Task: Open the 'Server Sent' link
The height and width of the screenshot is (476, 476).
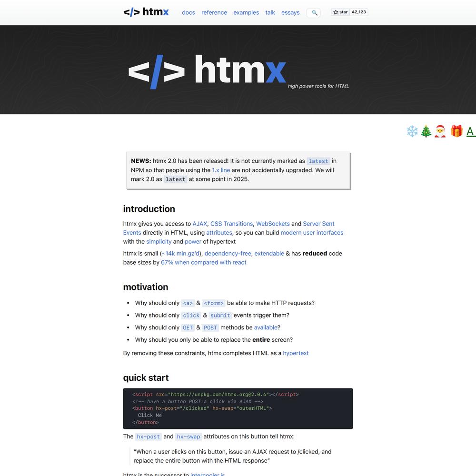Action: click(318, 224)
